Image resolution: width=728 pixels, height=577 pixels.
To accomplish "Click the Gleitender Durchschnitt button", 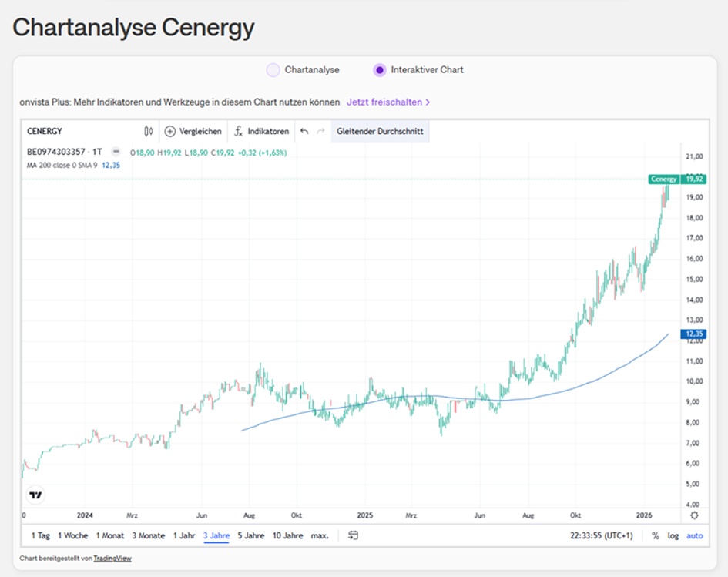I will click(x=380, y=132).
